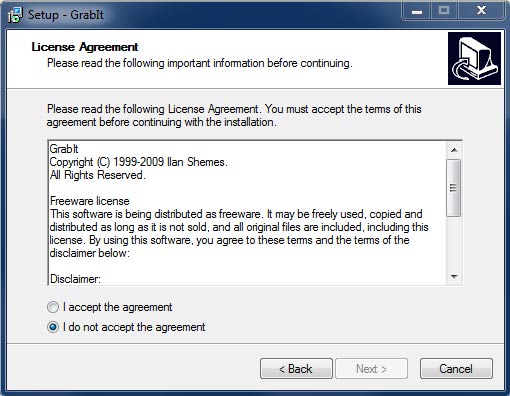
Task: Close the Setup window with the X
Action: 481,11
